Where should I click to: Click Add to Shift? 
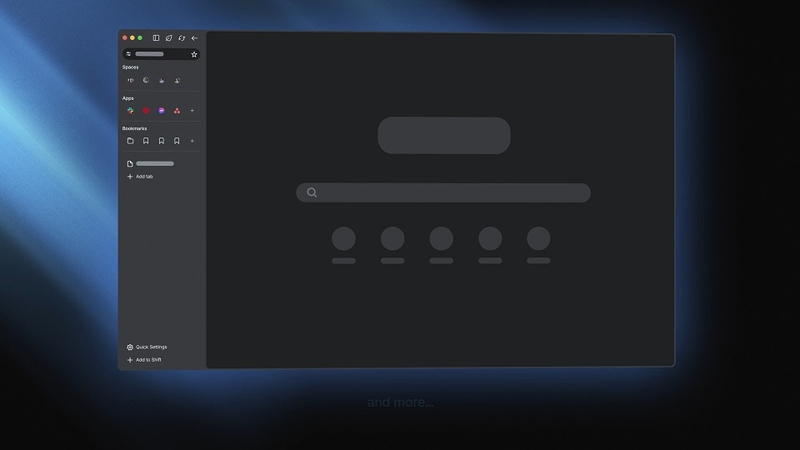144,360
